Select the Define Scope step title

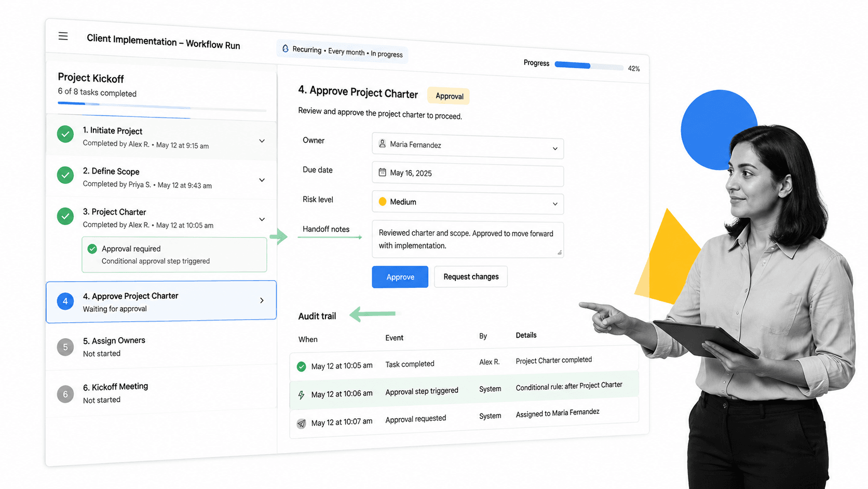111,171
